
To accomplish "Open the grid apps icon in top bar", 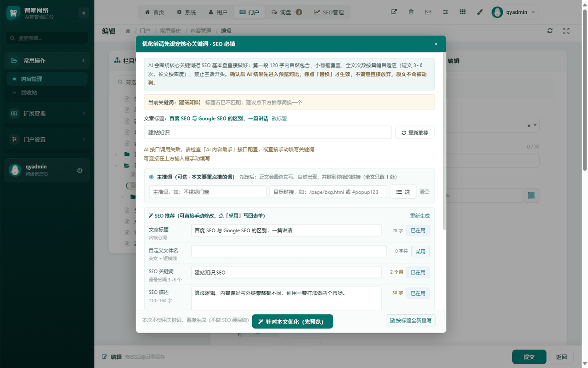I will (x=463, y=12).
